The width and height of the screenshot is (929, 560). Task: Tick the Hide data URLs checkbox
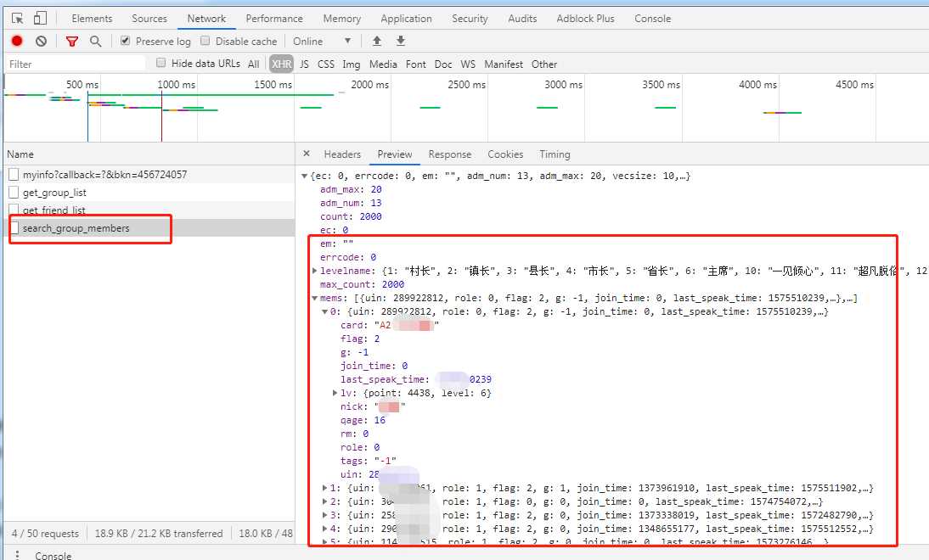pos(160,63)
